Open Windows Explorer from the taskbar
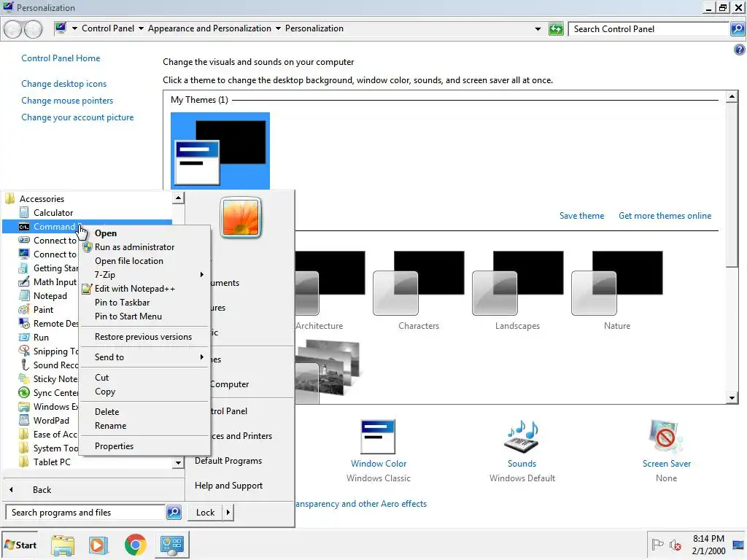 click(x=63, y=545)
